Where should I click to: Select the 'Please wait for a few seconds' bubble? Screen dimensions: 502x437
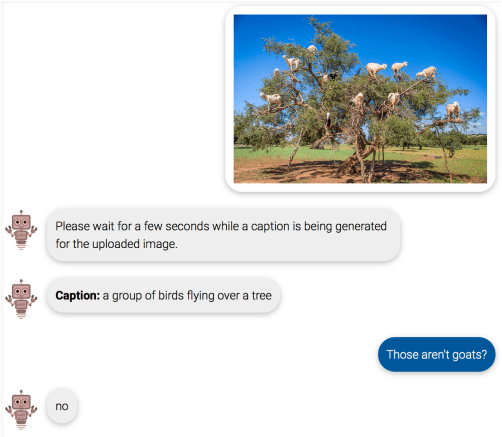pyautogui.click(x=223, y=235)
